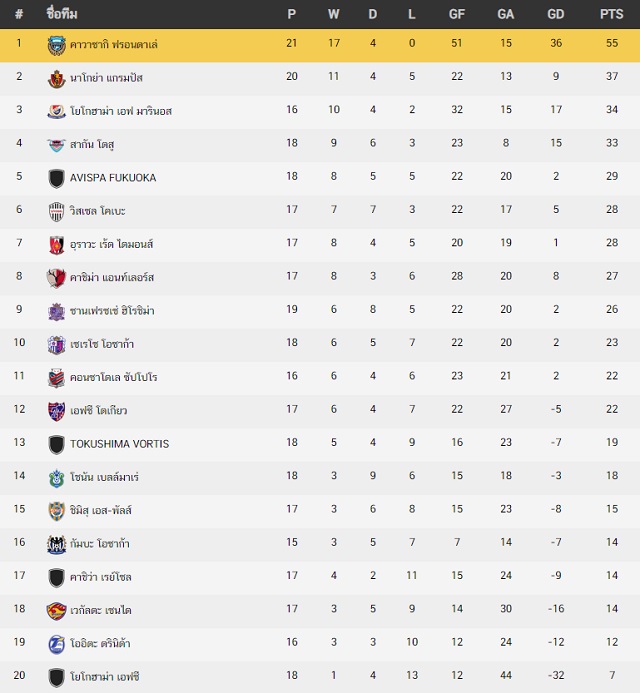Open the TOKUSHIMA VORTIS team name
This screenshot has width=640, height=693.
click(119, 444)
